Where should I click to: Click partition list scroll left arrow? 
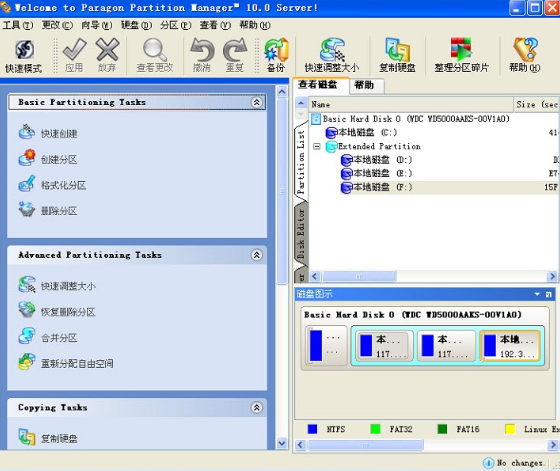pyautogui.click(x=315, y=276)
